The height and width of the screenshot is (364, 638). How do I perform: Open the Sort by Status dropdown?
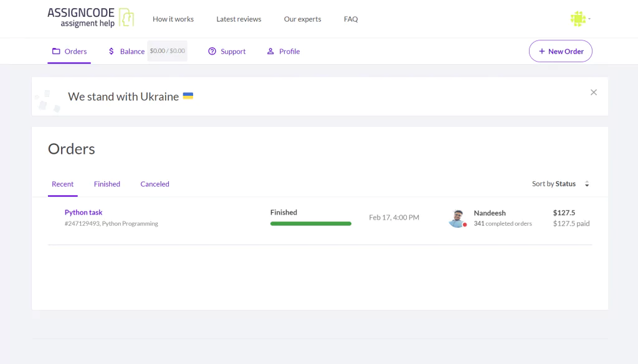(560, 184)
